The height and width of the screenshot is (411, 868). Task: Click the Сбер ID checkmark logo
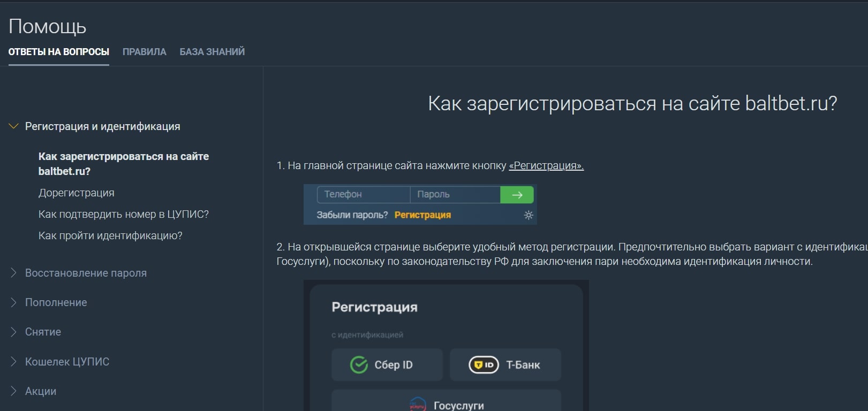pos(359,365)
